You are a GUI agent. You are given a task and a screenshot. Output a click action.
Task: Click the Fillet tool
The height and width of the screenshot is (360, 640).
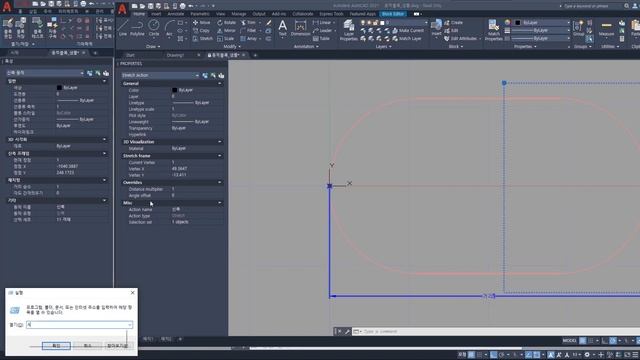pyautogui.click(x=248, y=31)
